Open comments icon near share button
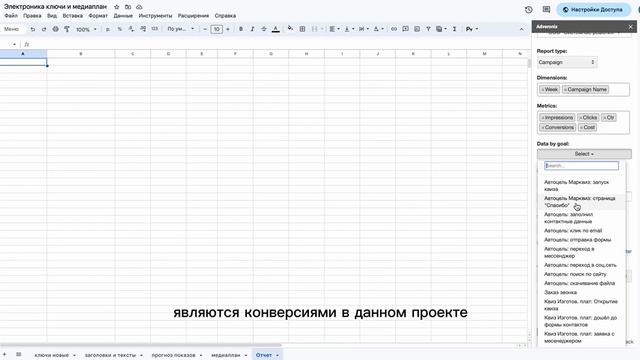 [547, 9]
